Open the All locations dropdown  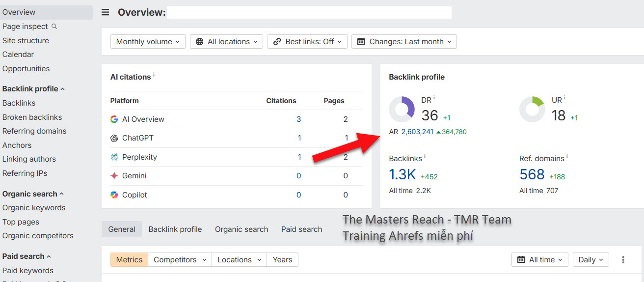point(226,42)
